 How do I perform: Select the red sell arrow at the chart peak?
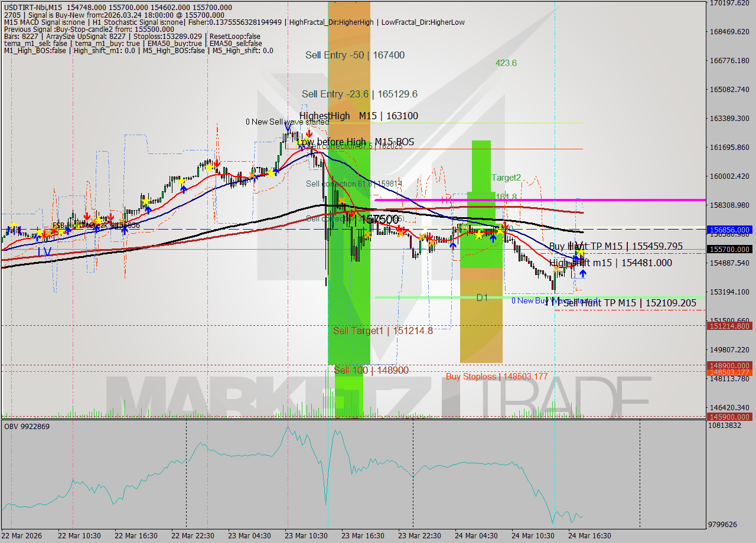tap(309, 134)
